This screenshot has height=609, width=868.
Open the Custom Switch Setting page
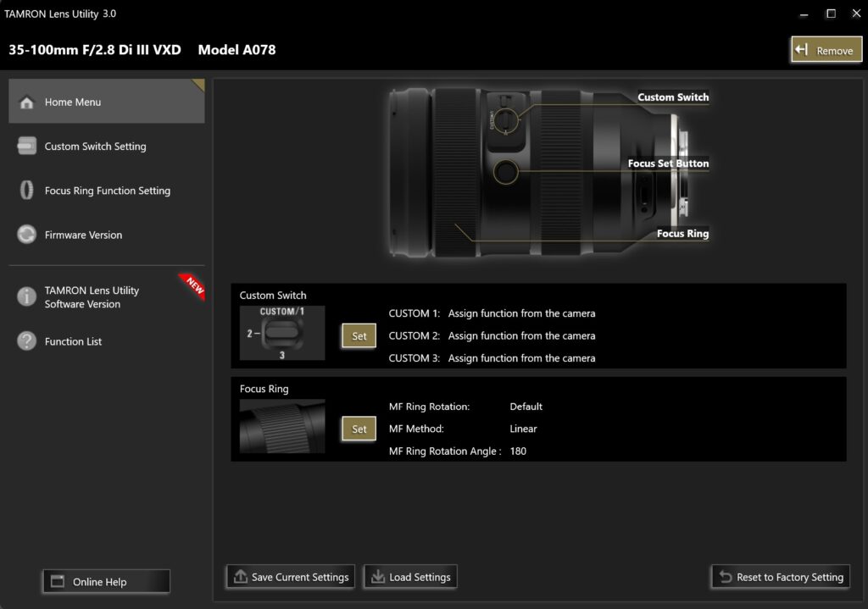pyautogui.click(x=95, y=147)
